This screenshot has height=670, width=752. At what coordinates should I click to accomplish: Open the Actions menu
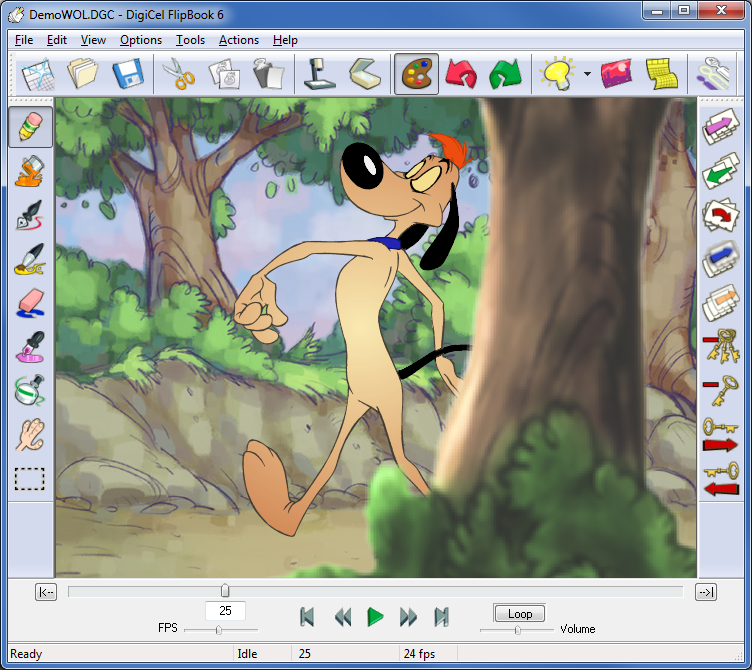point(239,40)
